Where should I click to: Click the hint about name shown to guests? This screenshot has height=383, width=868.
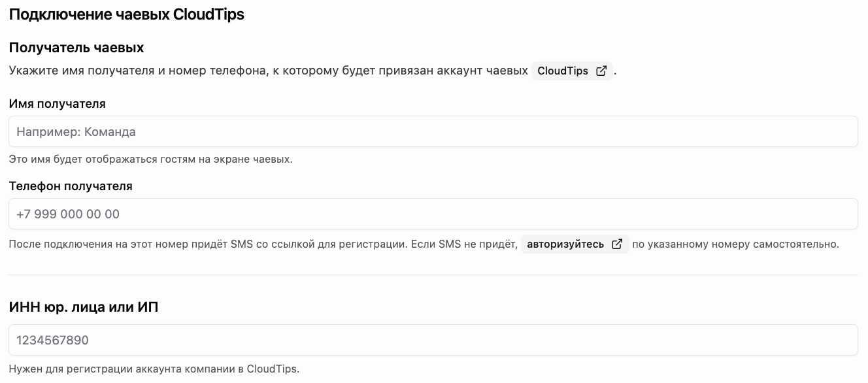[x=151, y=159]
